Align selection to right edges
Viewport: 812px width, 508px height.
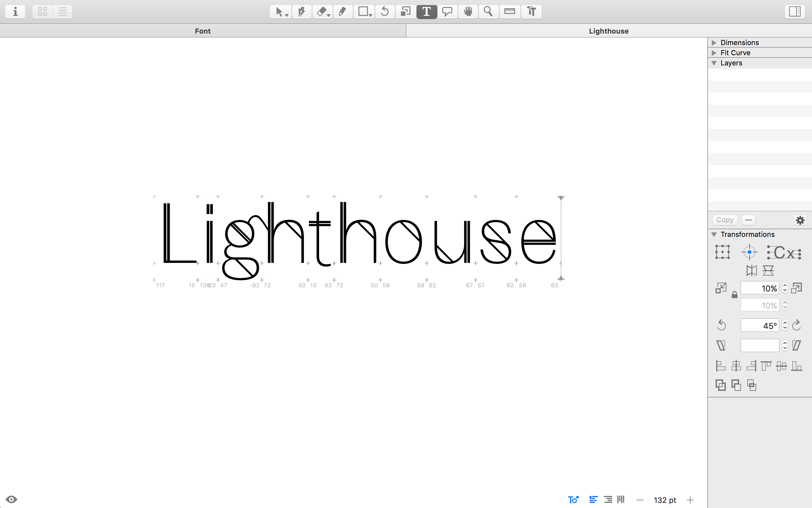point(751,365)
